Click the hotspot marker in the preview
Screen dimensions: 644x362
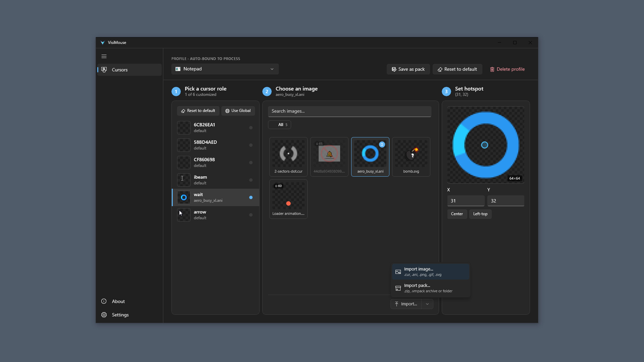tap(485, 145)
